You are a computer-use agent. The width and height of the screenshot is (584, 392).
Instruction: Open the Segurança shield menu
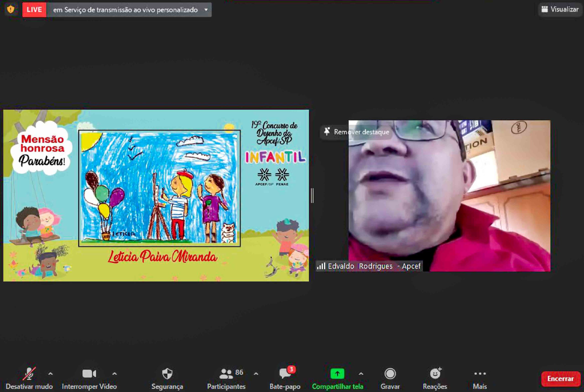point(167,374)
